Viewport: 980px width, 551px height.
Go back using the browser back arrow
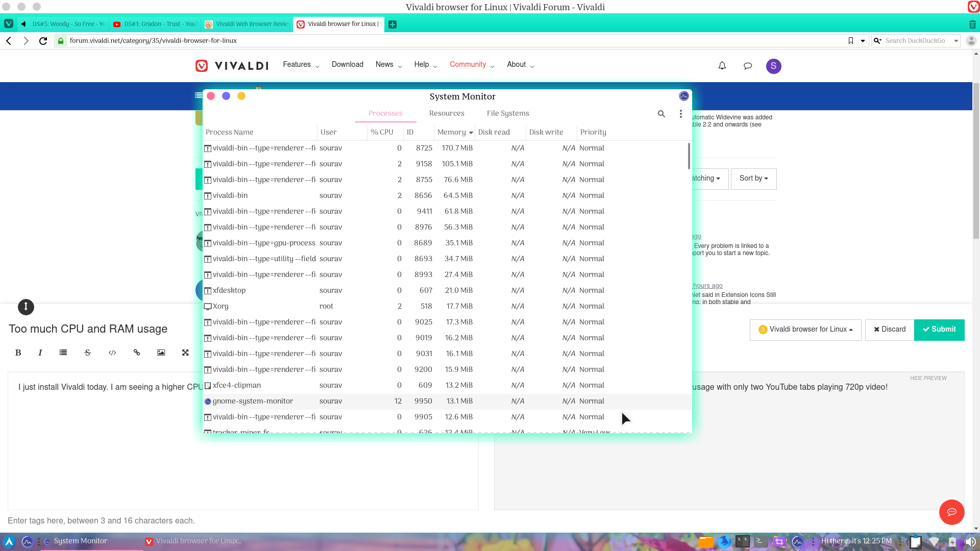click(x=9, y=41)
